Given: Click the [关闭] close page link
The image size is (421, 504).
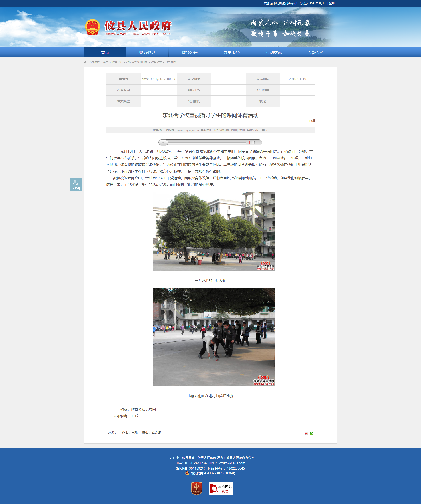Looking at the screenshot, I should click(x=242, y=130).
